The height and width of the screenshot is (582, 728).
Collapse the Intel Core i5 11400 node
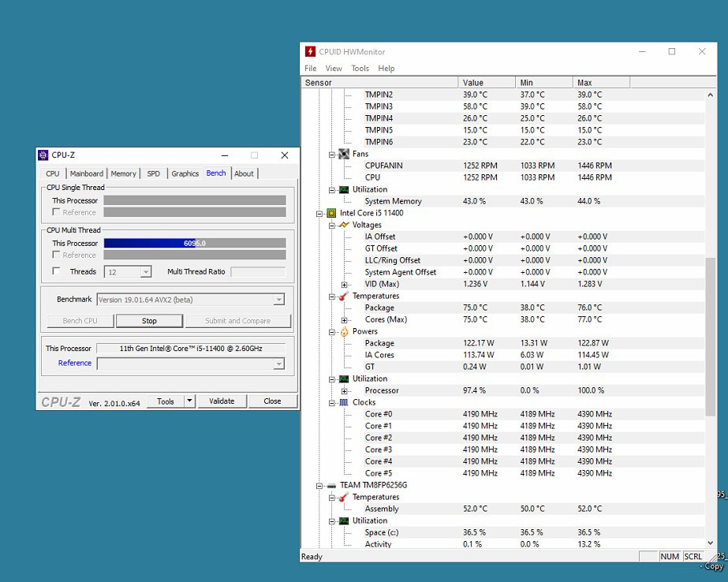tap(319, 214)
